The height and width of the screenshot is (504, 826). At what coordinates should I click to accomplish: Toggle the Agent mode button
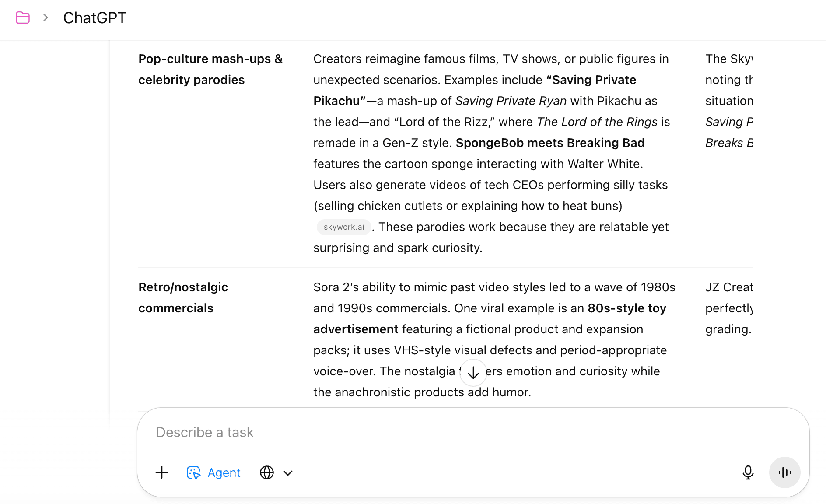[213, 472]
